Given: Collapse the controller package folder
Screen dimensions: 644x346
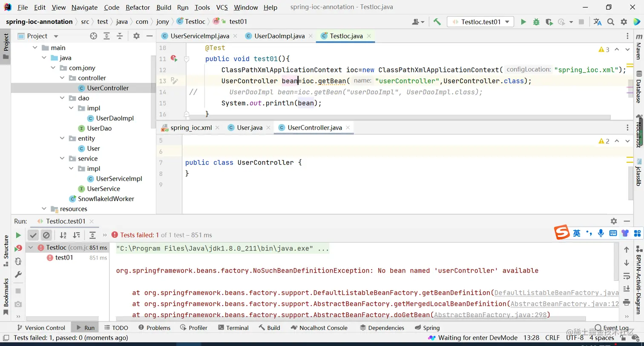Looking at the screenshot, I should click(62, 78).
